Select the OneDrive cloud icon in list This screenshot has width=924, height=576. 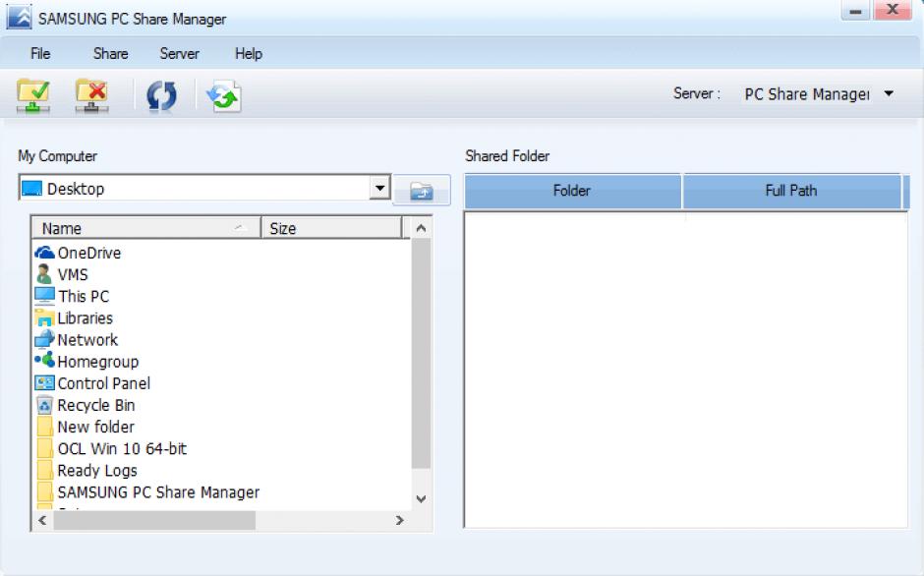click(x=44, y=253)
